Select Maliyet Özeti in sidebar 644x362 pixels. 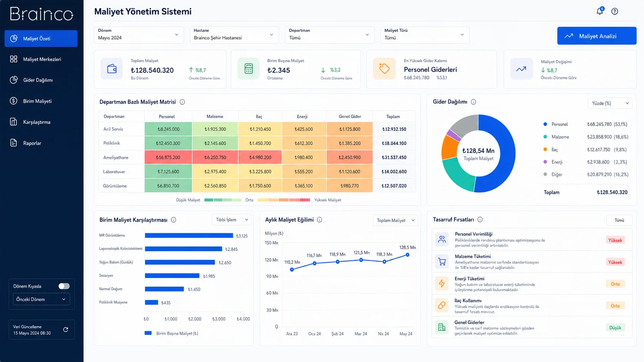(41, 38)
